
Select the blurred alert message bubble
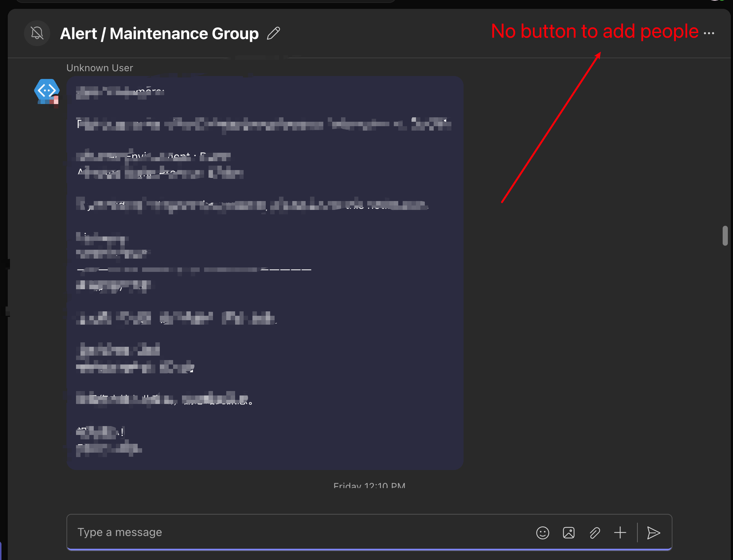click(265, 273)
